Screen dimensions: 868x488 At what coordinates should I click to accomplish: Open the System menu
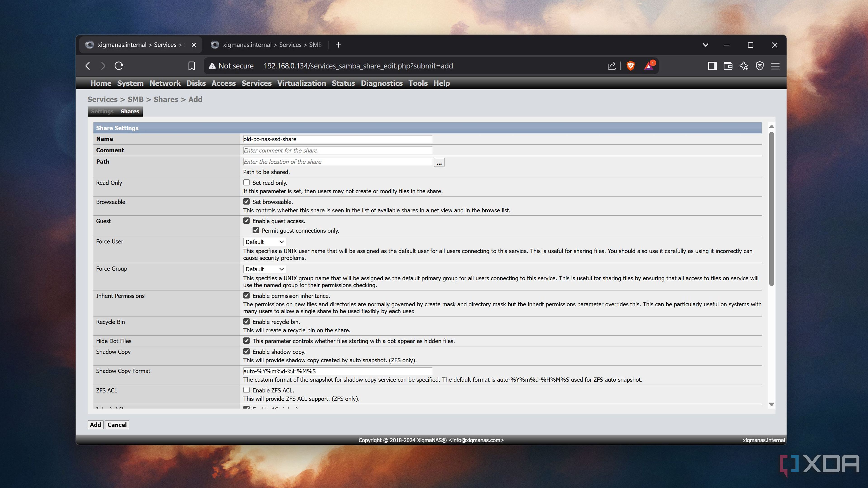pyautogui.click(x=130, y=83)
